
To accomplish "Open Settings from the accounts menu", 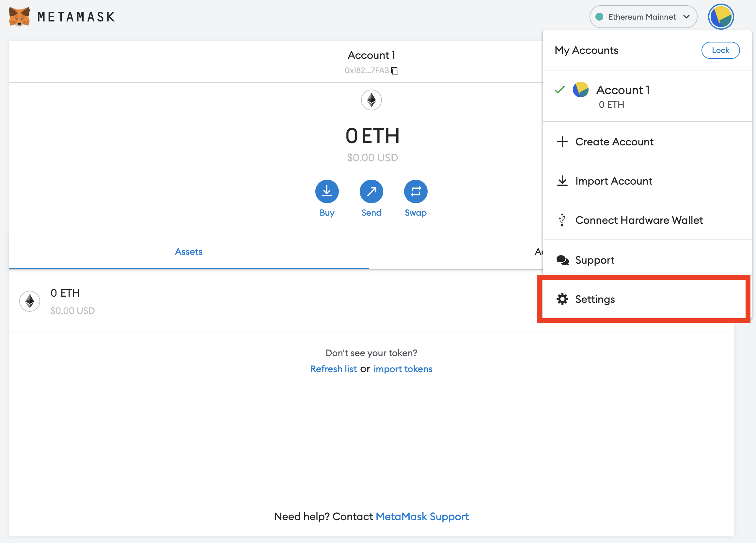I will [x=647, y=299].
